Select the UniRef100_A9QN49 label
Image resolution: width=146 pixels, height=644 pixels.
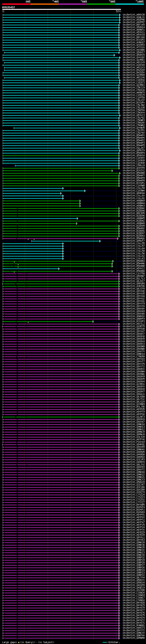pyautogui.click(x=133, y=201)
